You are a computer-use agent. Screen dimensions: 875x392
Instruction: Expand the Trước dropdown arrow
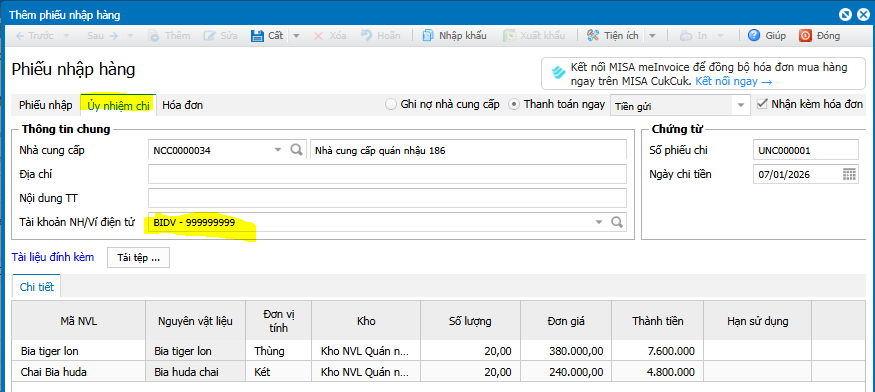coord(65,36)
